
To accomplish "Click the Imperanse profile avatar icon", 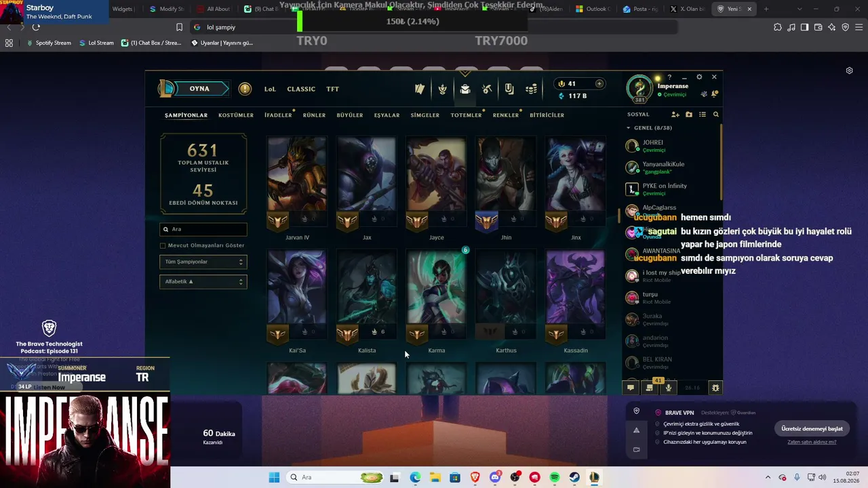I will tap(639, 89).
